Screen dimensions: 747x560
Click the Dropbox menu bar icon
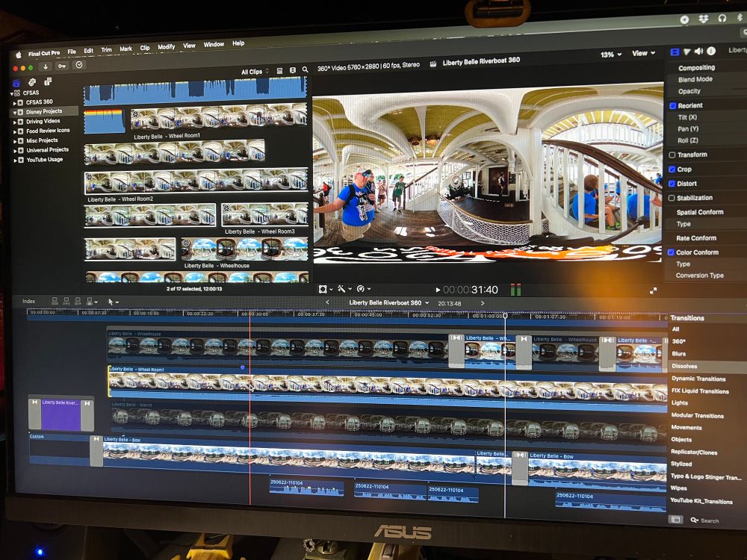click(x=704, y=19)
